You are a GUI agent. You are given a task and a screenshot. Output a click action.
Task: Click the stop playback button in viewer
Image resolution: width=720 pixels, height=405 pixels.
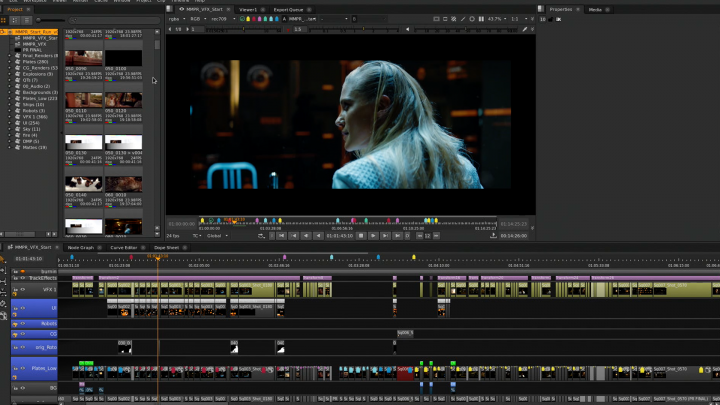tap(359, 236)
